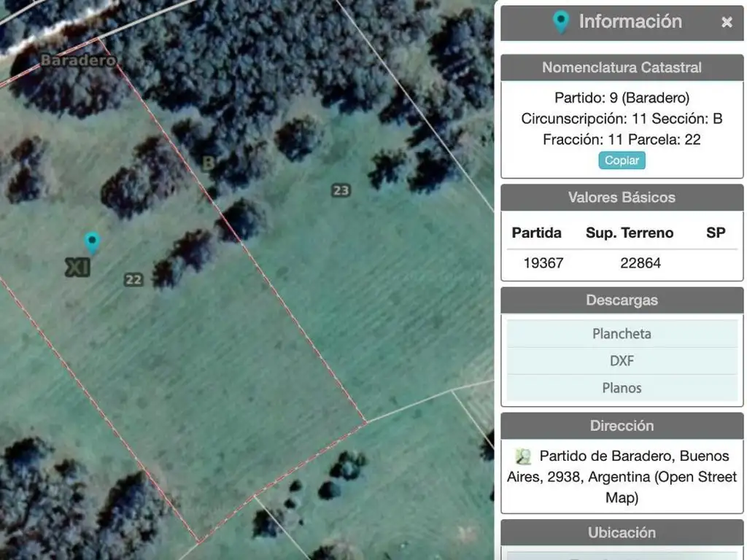
Task: Download the DXF file
Action: [622, 361]
